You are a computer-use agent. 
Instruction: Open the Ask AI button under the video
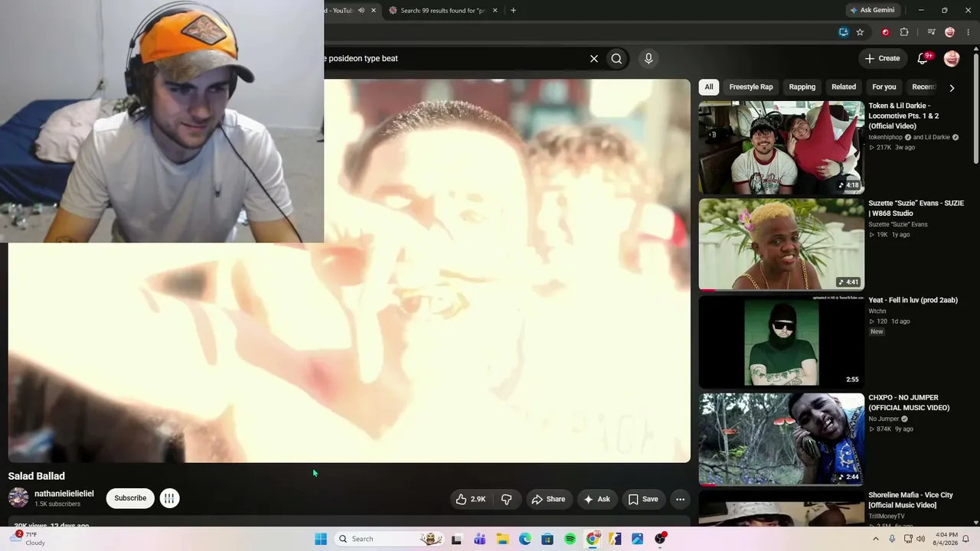click(596, 499)
